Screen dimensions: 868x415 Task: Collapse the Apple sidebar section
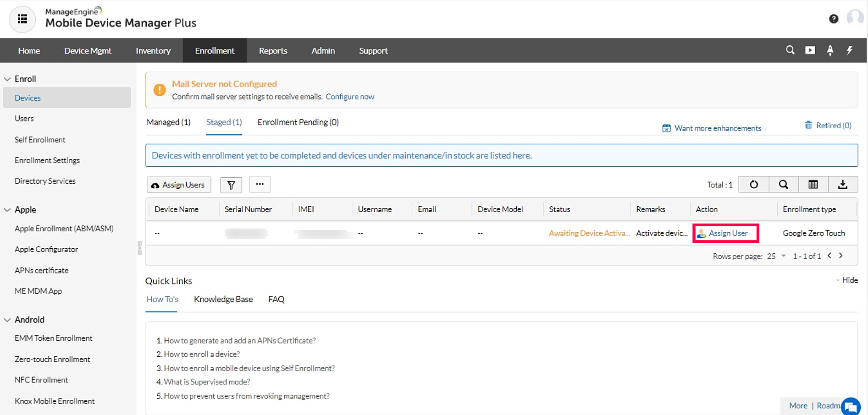[x=7, y=210]
